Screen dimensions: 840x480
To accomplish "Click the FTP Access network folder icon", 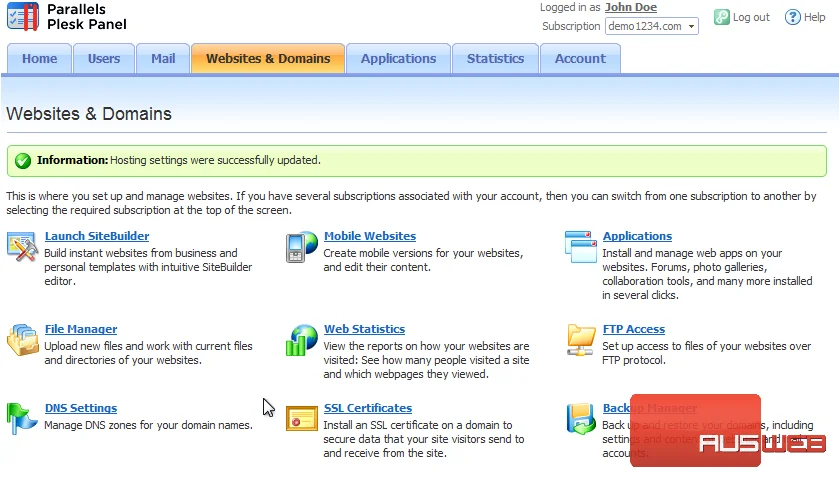I will [x=581, y=340].
